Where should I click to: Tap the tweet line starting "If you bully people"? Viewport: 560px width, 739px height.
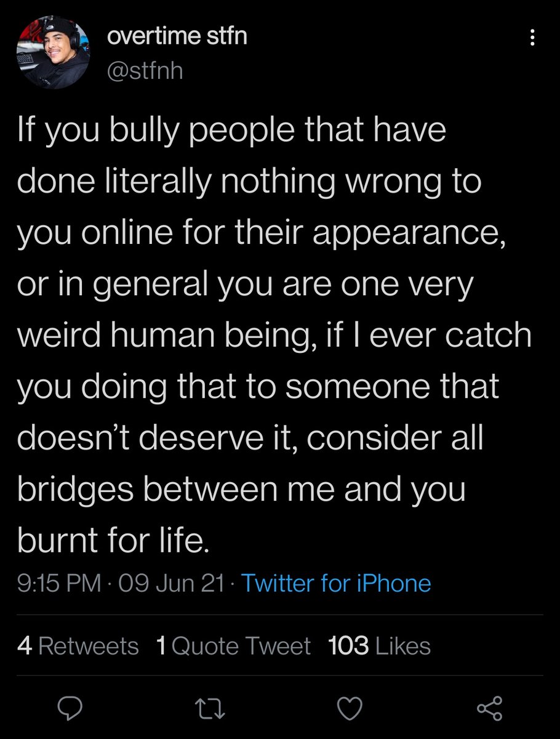coord(231,132)
